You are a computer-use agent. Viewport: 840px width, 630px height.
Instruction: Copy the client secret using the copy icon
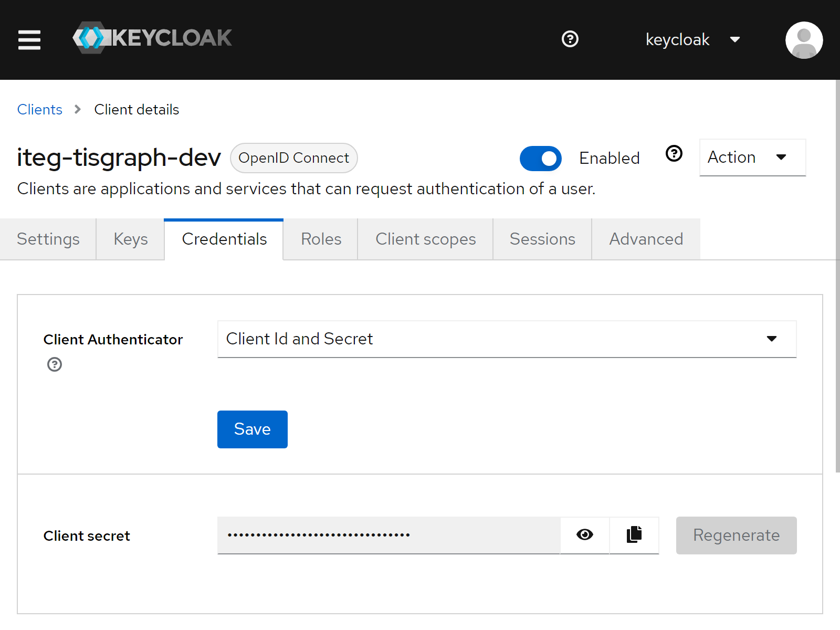pyautogui.click(x=634, y=535)
